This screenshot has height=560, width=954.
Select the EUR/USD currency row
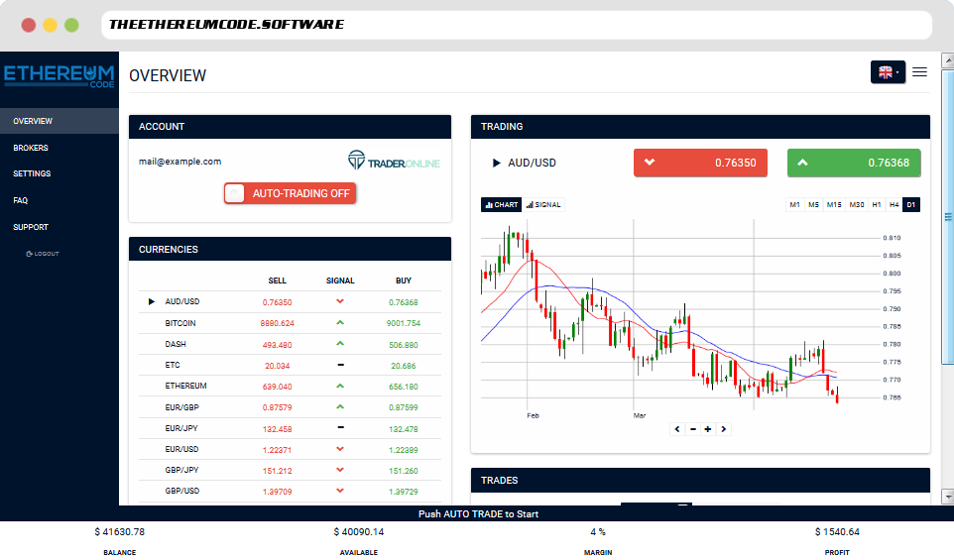(x=290, y=449)
